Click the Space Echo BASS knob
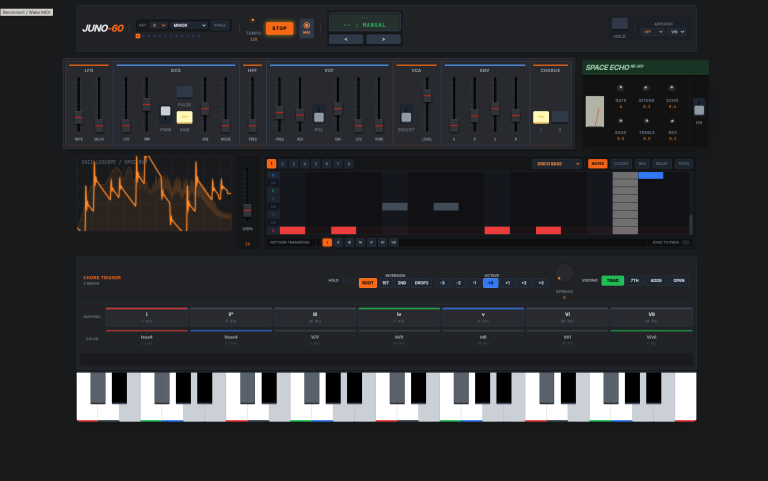 621,120
